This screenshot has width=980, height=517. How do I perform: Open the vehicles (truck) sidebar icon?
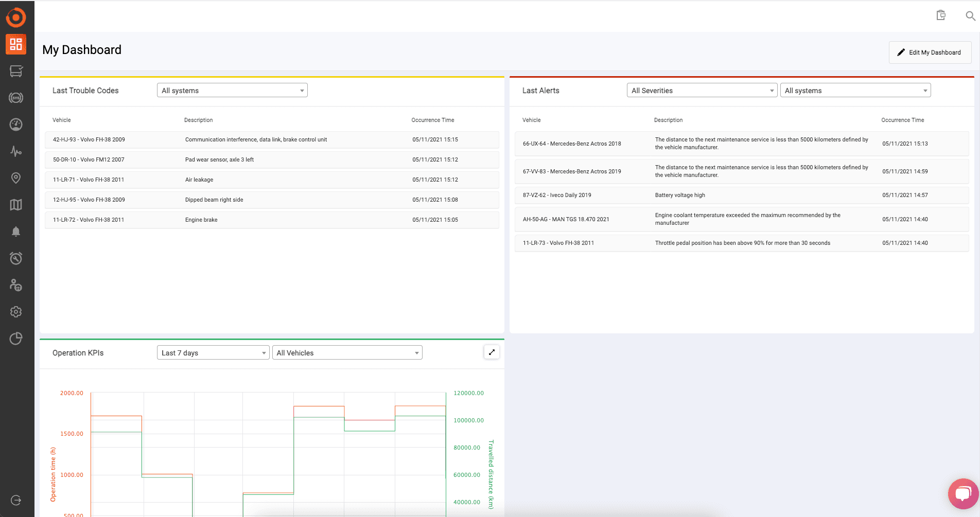[x=16, y=71]
